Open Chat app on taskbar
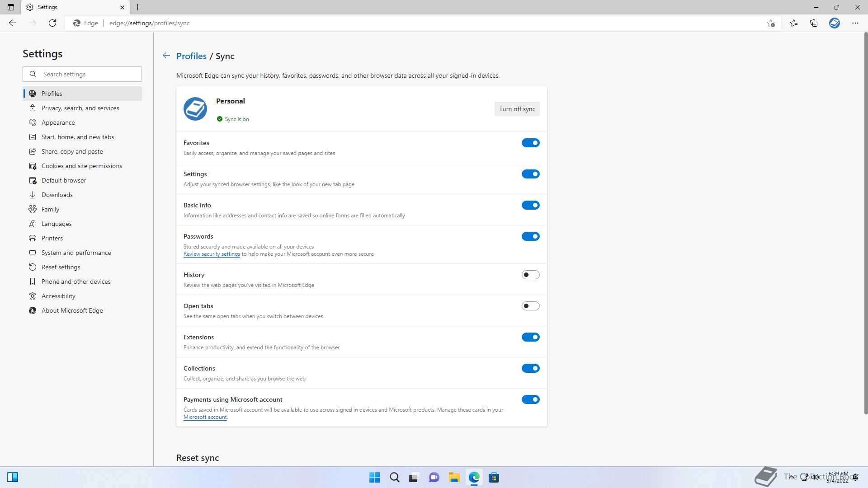This screenshot has height=488, width=868. [434, 478]
